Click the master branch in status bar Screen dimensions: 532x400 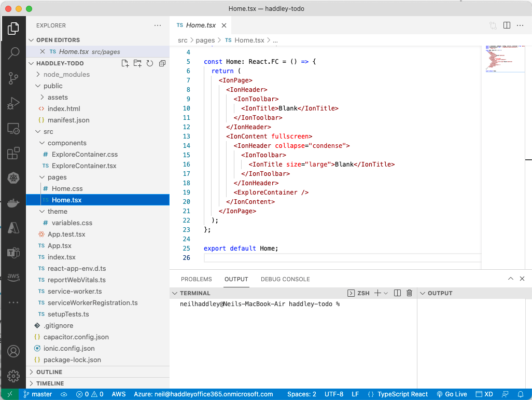point(38,394)
